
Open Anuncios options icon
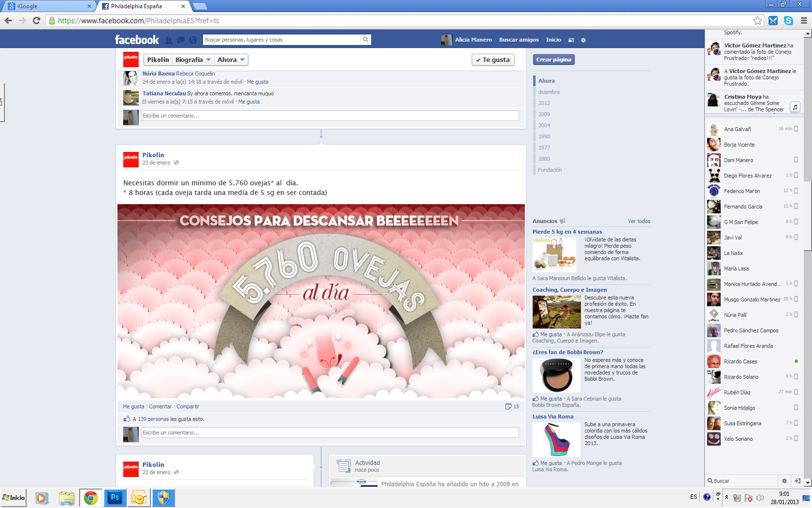coord(562,221)
